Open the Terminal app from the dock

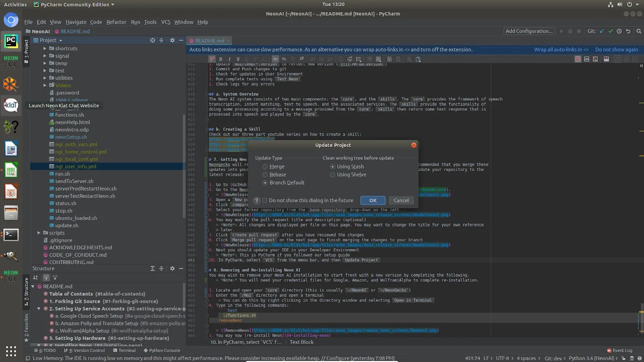[11, 235]
